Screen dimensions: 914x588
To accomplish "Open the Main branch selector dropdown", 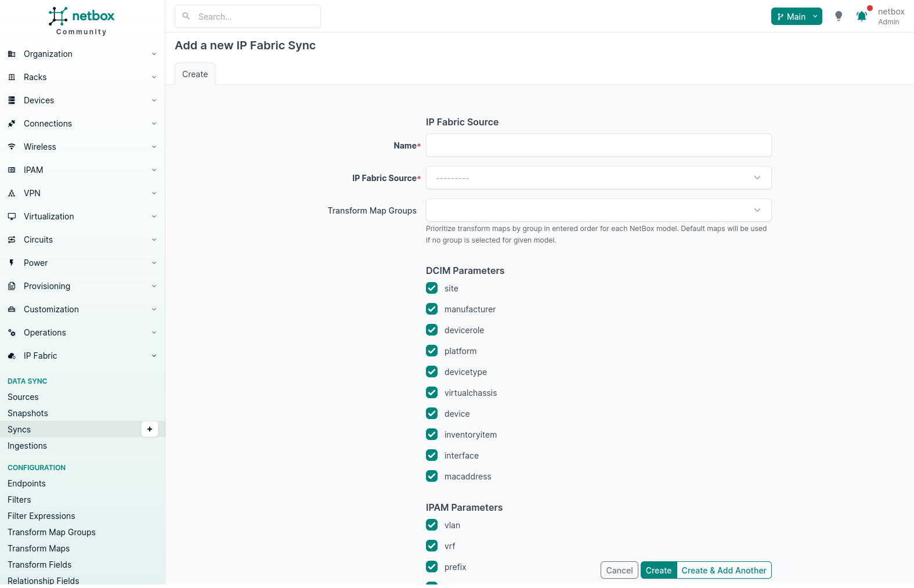I will click(x=796, y=16).
